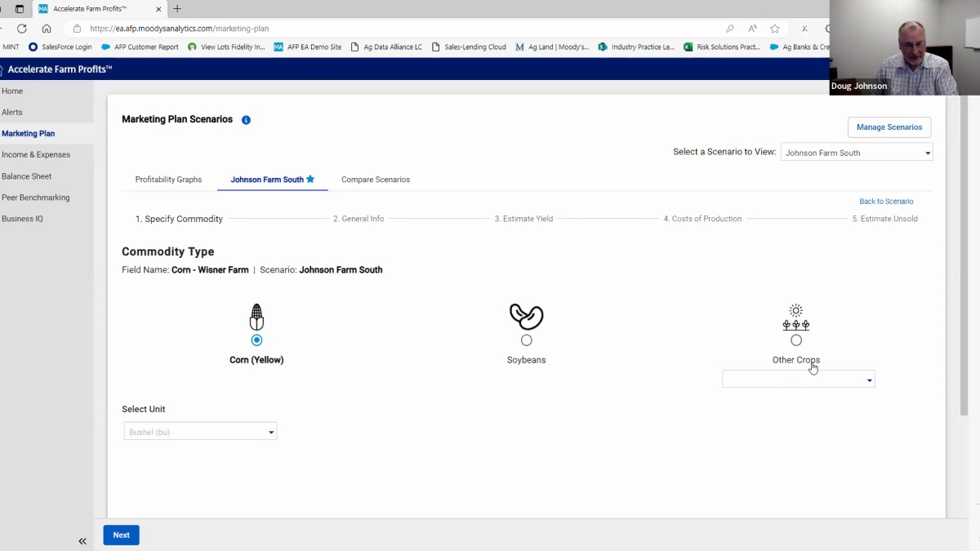The image size is (980, 551).
Task: Go to step 5 Estimate Unsold
Action: tap(885, 219)
